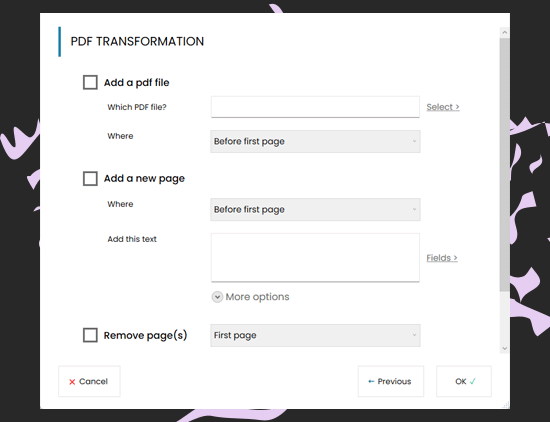Enable the 'Add a pdf file' checkbox
Viewport: 550px width, 422px height.
point(90,82)
